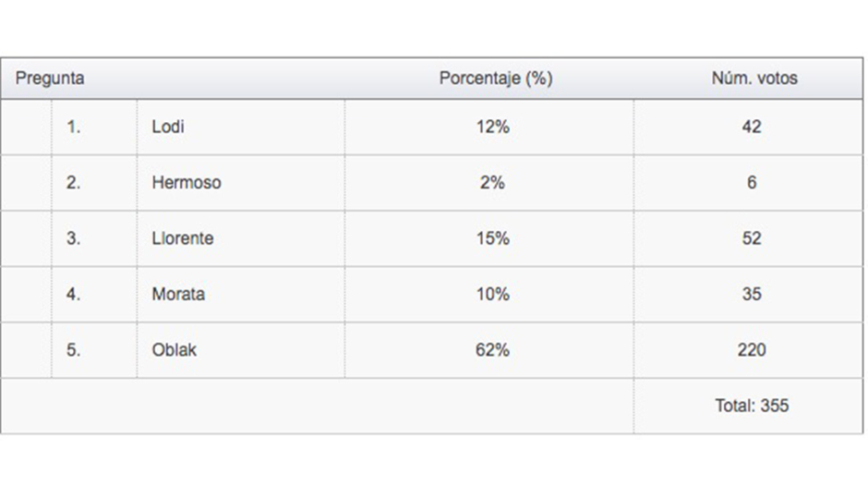Select the Llorente answer cell
The height and width of the screenshot is (499, 868).
[183, 238]
